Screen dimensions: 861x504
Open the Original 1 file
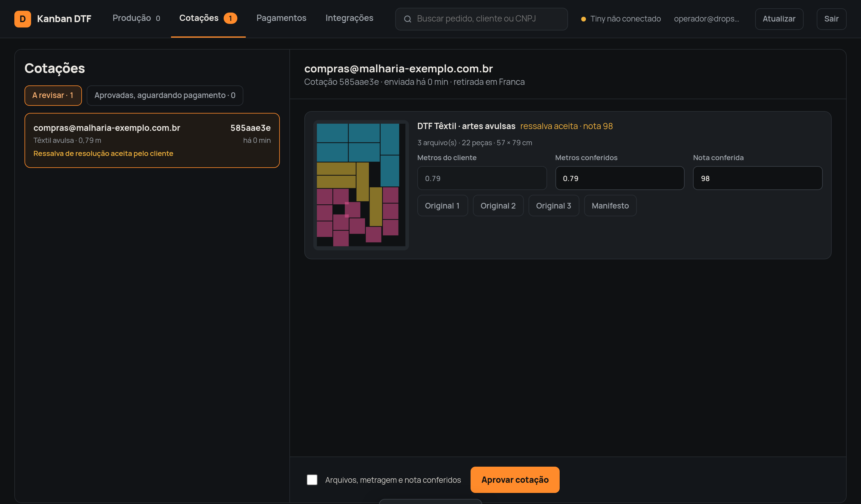[x=442, y=206]
